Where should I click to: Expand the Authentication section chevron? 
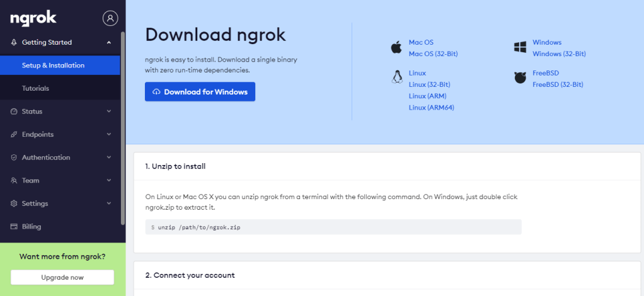pos(109,157)
